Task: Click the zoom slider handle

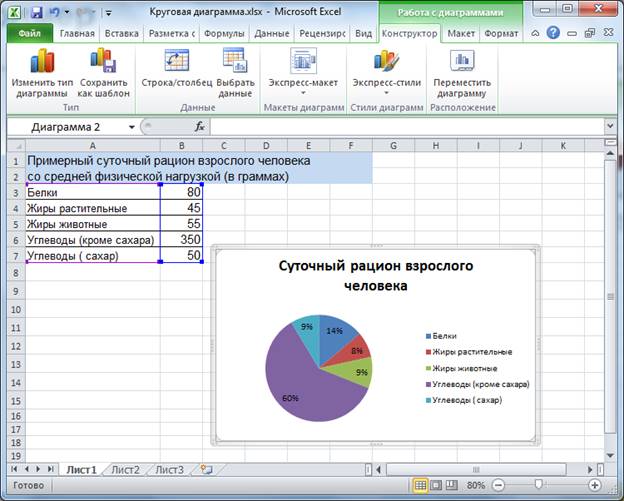Action: tap(538, 484)
